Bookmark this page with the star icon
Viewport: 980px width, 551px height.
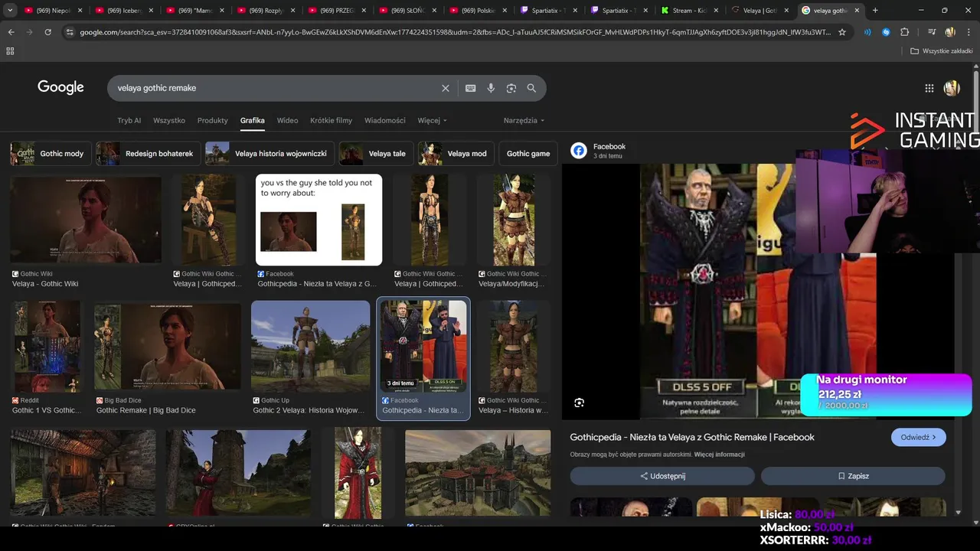point(842,32)
